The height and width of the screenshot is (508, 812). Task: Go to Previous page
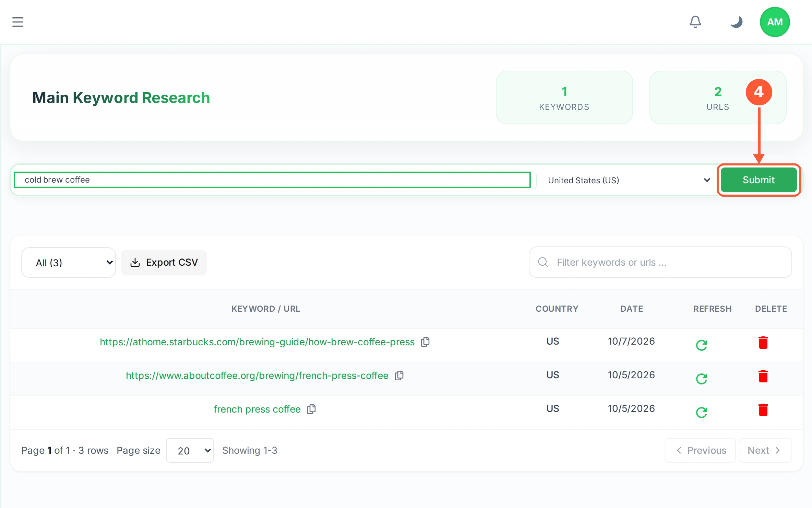(x=700, y=450)
